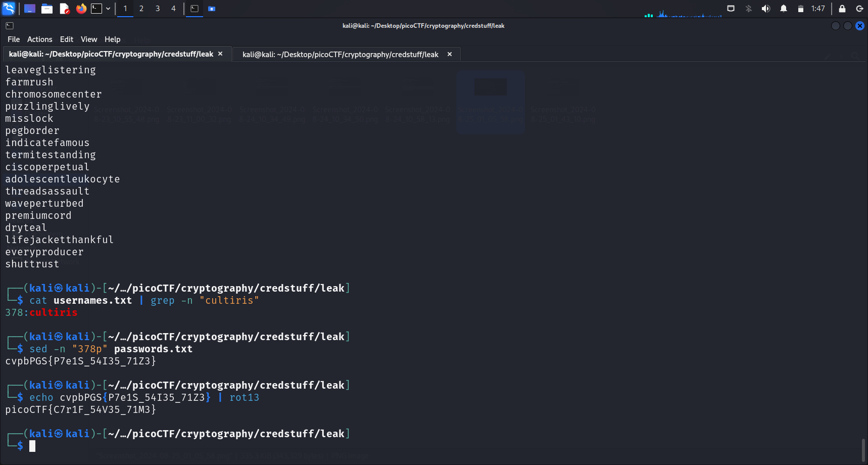Launch Firefox from the panel
This screenshot has height=465, width=868.
(81, 9)
